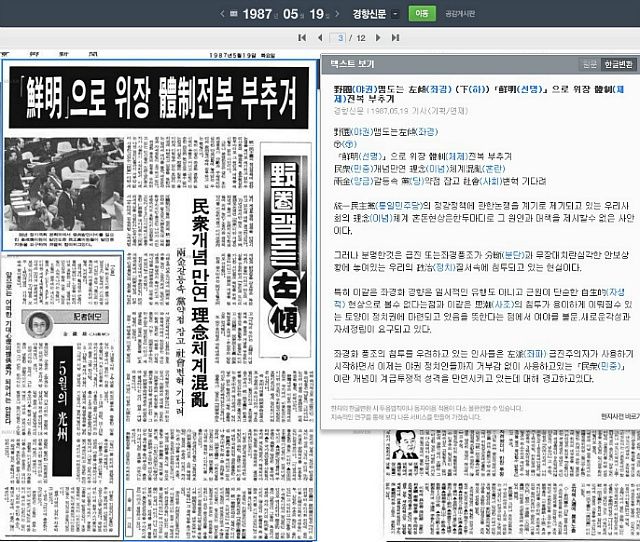Image resolution: width=640 pixels, height=542 pixels.
Task: Click the 記者메모 label in the side column
Action: pyautogui.click(x=85, y=316)
